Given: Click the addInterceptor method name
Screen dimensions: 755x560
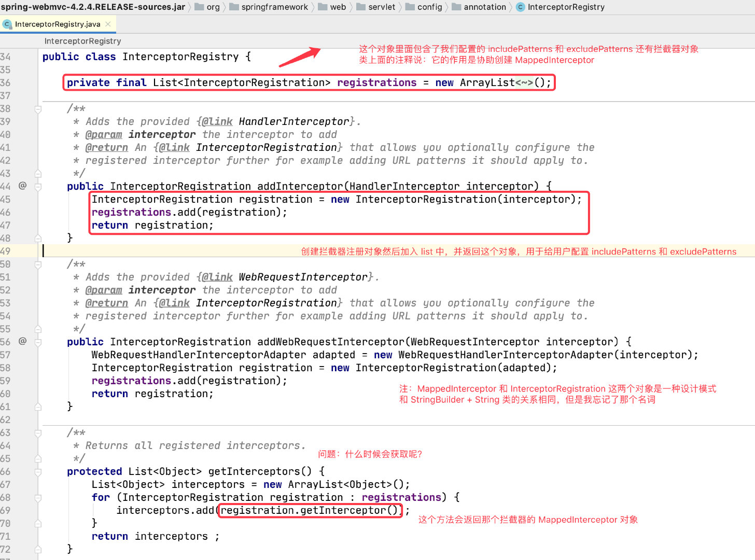Looking at the screenshot, I should pyautogui.click(x=300, y=186).
